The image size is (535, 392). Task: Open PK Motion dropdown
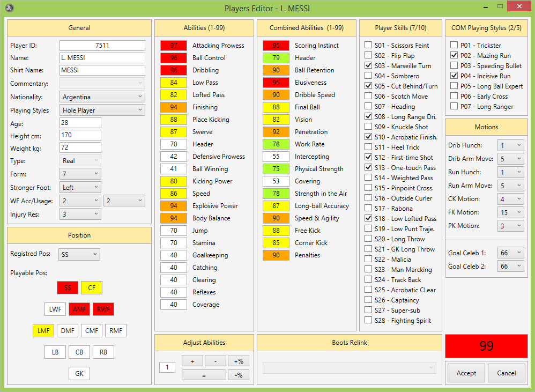pyautogui.click(x=510, y=226)
